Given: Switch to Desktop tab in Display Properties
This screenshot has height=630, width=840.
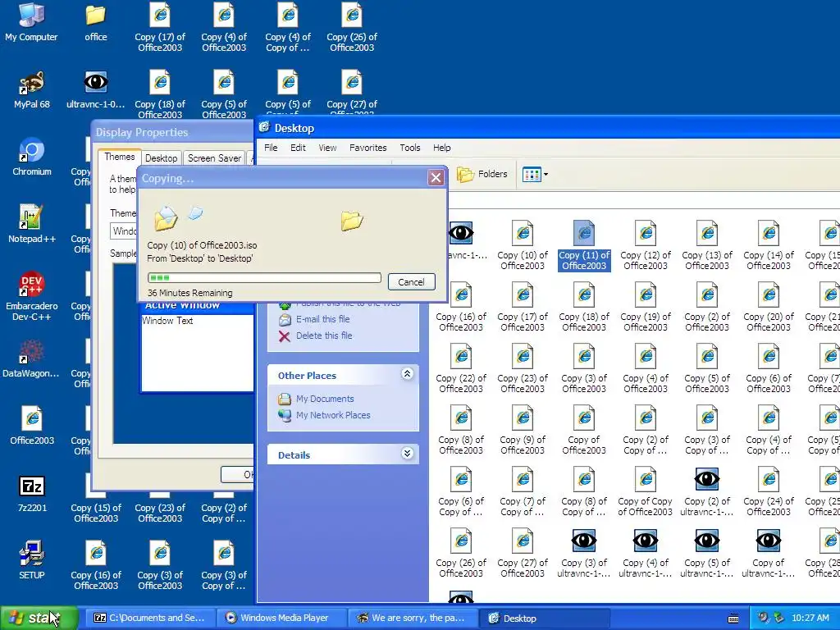Looking at the screenshot, I should point(162,158).
